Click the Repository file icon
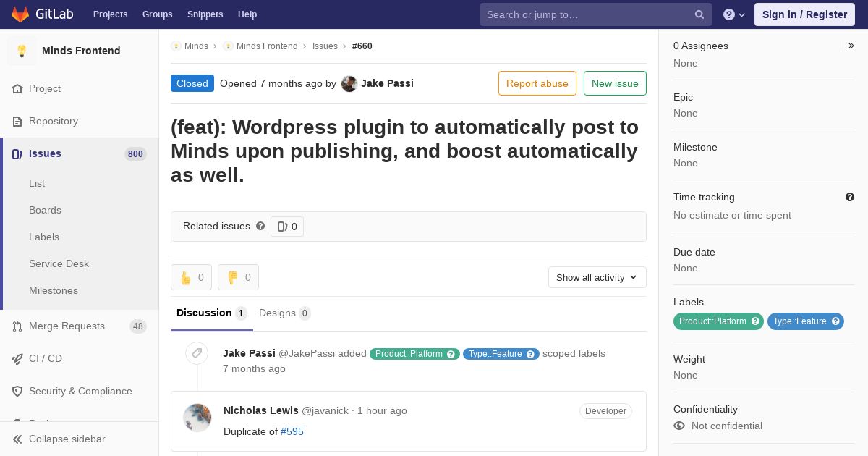Image resolution: width=868 pixels, height=456 pixels. click(17, 122)
